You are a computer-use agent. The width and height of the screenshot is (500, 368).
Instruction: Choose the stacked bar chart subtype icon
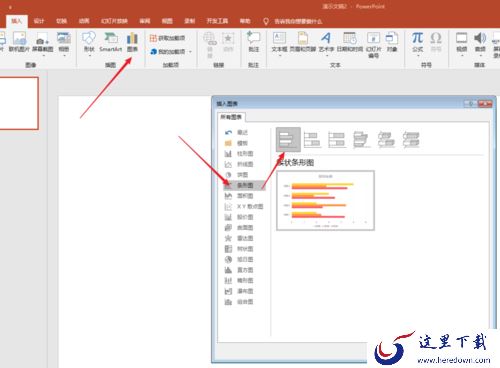coord(312,139)
